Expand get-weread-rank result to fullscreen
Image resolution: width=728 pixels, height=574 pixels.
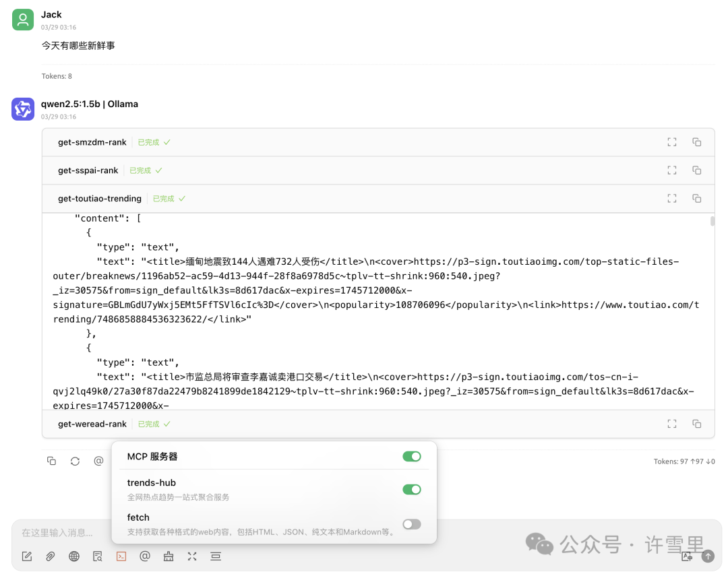coord(672,424)
